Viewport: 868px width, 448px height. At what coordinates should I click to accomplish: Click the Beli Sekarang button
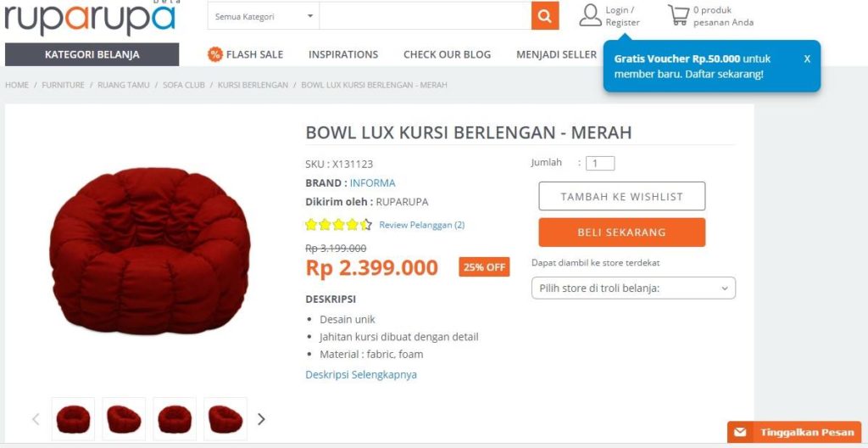(621, 232)
